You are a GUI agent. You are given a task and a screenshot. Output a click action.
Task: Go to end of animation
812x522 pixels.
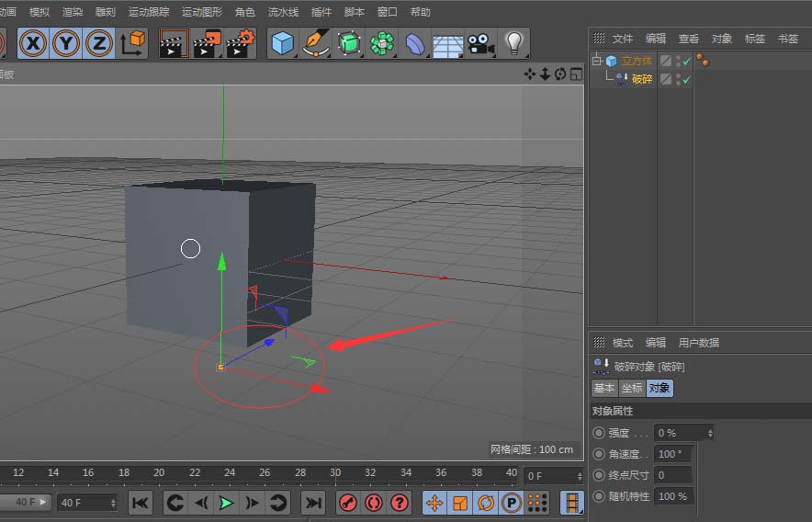(x=313, y=503)
